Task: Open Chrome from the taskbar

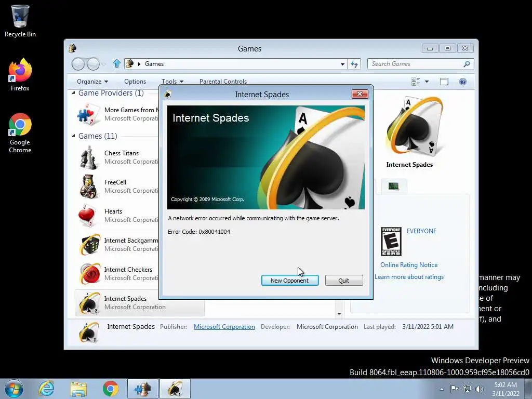Action: click(x=110, y=389)
